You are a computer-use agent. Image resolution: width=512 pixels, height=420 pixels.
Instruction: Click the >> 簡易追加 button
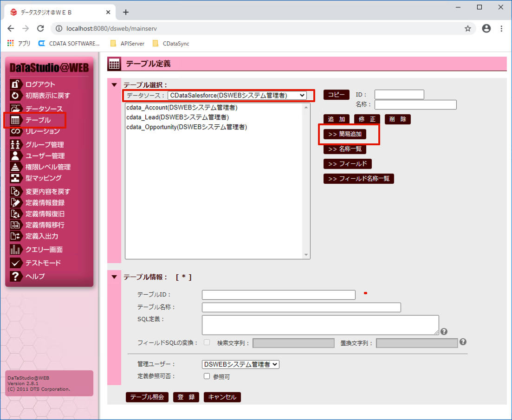tap(345, 134)
